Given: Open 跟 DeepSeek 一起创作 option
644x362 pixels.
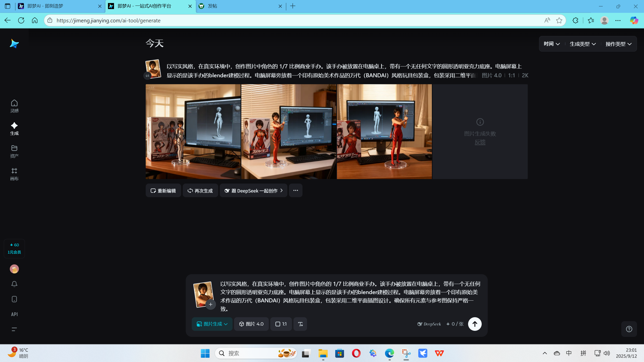Looking at the screenshot, I should pos(253,191).
